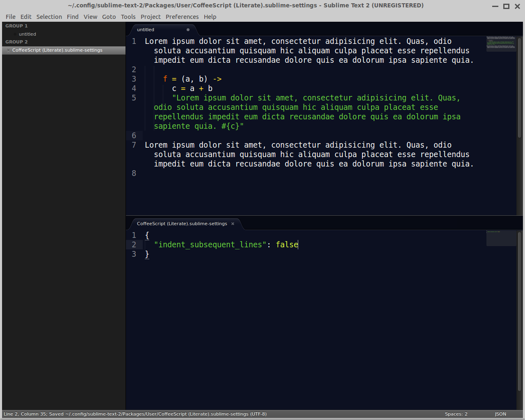Click line number 8 in top pane
Viewport: 525px width, 420px height.
tap(134, 173)
